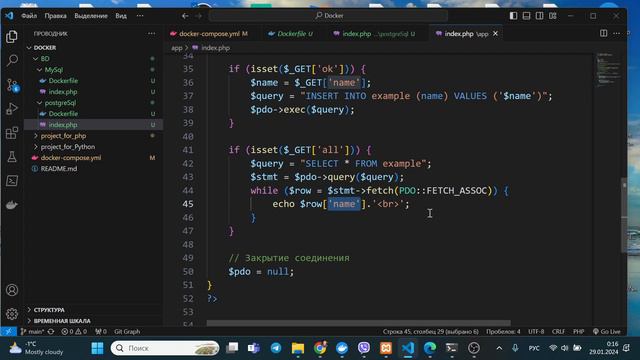Toggle the bottom panel layout icon
The width and height of the screenshot is (640, 360).
[x=527, y=16]
